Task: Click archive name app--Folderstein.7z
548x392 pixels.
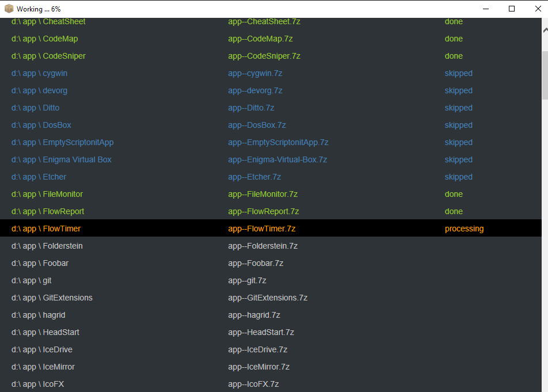Action: tap(263, 246)
